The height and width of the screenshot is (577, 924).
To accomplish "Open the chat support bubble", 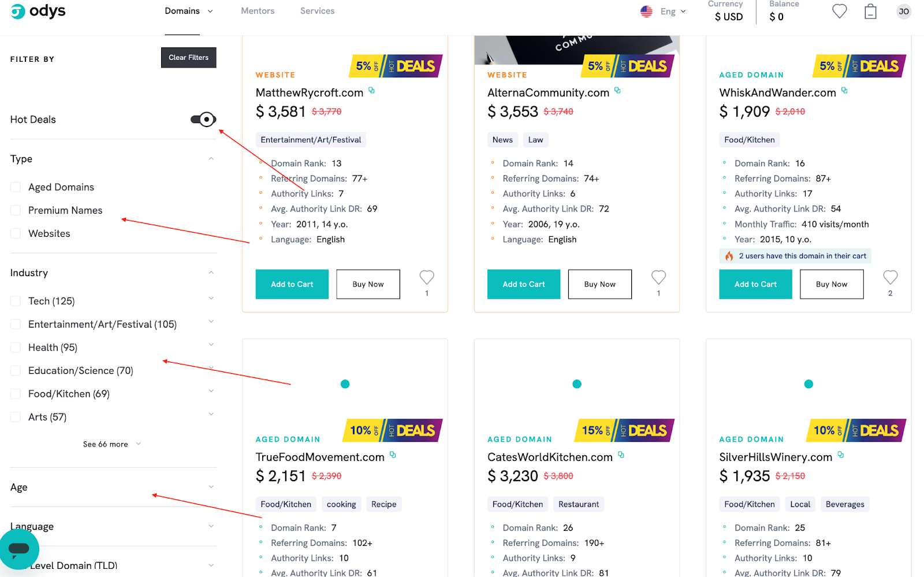I will pos(19,549).
